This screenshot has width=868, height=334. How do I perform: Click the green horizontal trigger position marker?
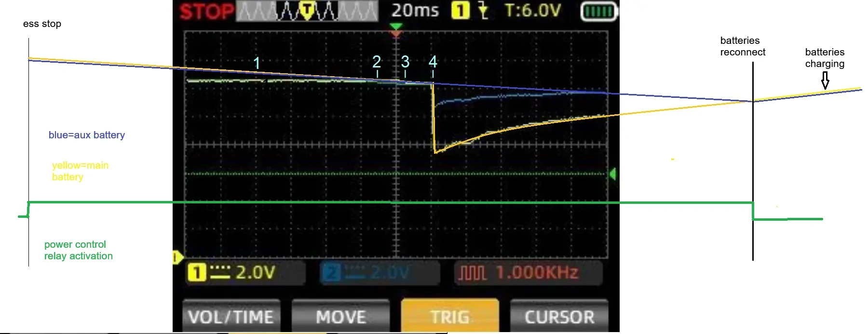395,26
